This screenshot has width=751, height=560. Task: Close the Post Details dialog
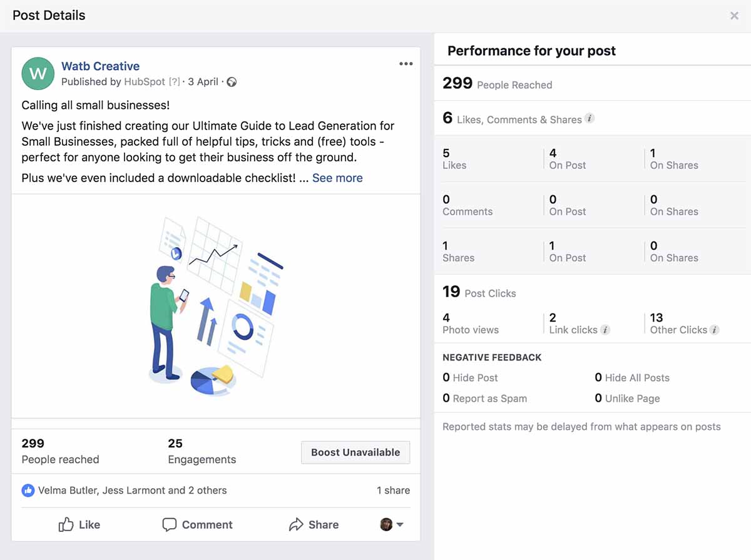(x=734, y=16)
